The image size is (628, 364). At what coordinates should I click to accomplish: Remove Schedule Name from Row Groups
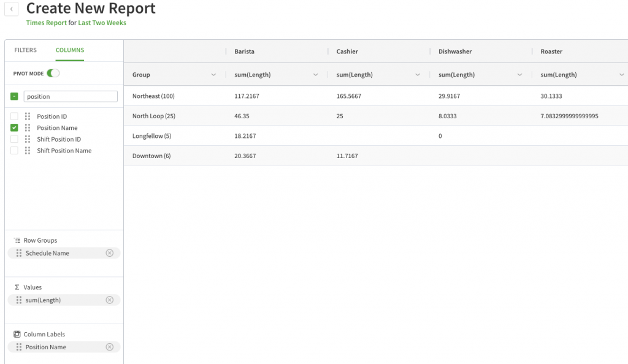pyautogui.click(x=109, y=252)
